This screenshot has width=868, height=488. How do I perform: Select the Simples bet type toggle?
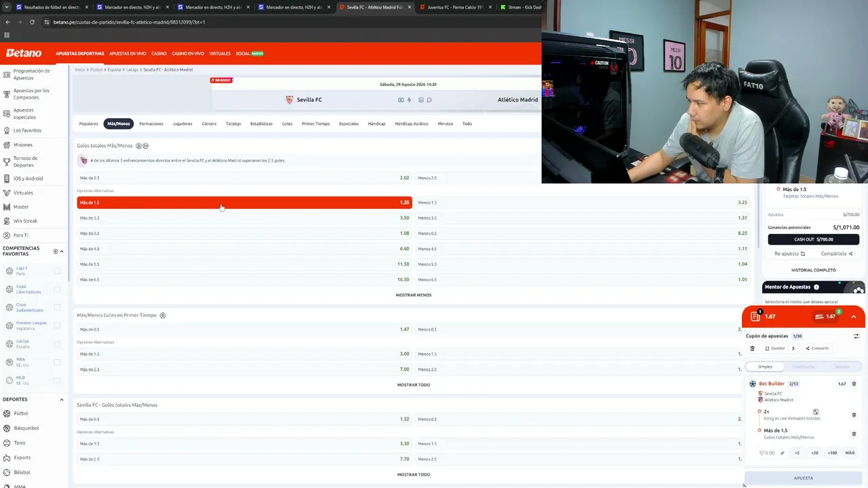tap(765, 367)
